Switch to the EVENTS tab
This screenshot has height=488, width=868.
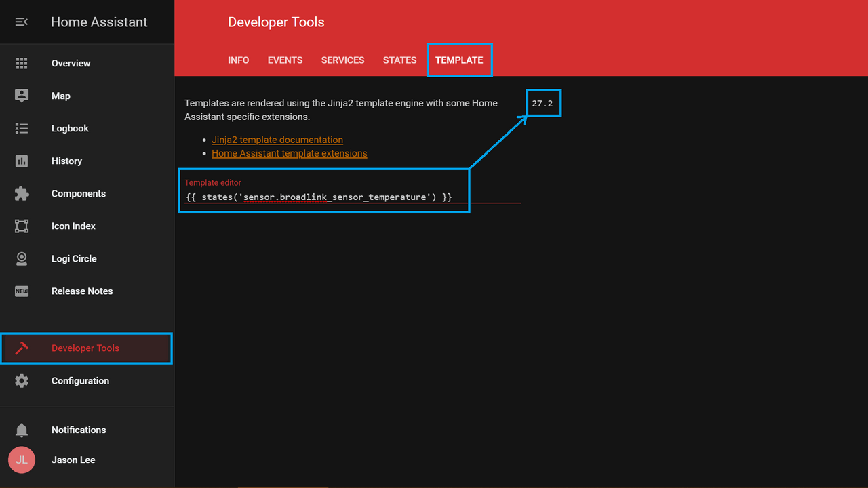(285, 60)
